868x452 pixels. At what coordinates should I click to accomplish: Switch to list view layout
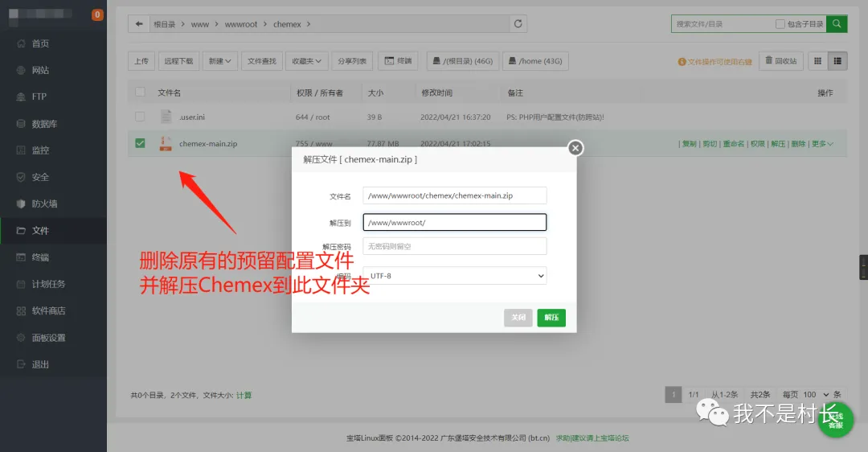pyautogui.click(x=838, y=60)
